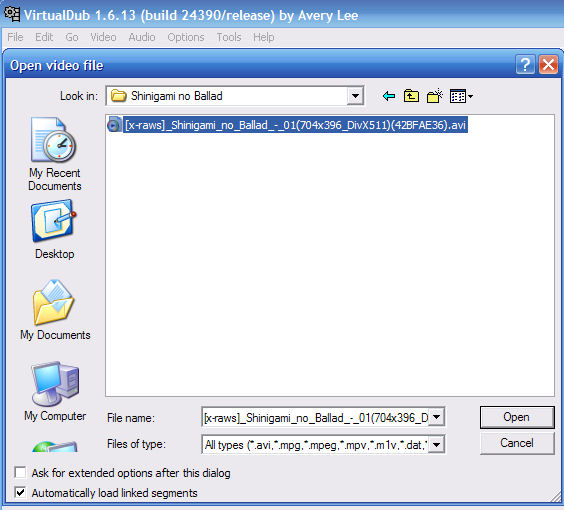Open the File menu
The width and height of the screenshot is (564, 510).
[15, 37]
